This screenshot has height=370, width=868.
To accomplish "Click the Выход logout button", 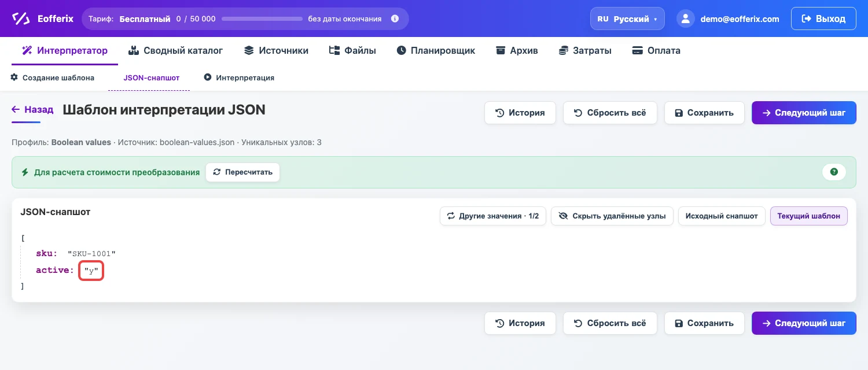I will 823,18.
